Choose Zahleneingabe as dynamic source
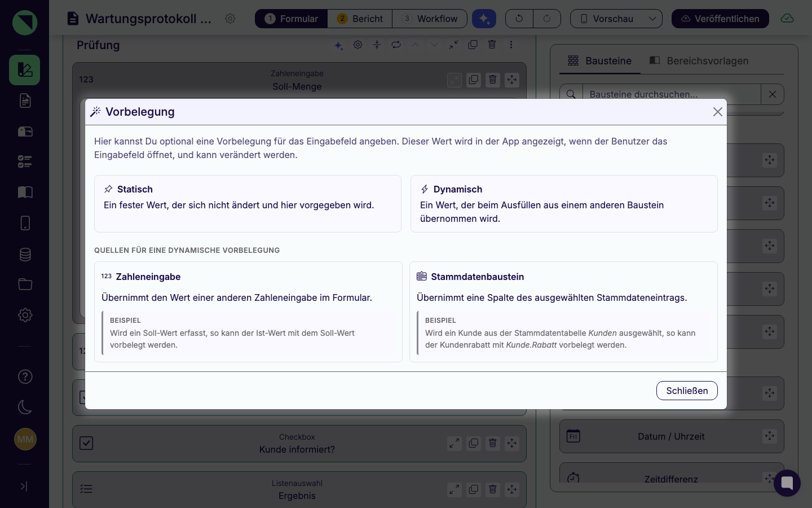The height and width of the screenshot is (508, 812). coord(248,312)
